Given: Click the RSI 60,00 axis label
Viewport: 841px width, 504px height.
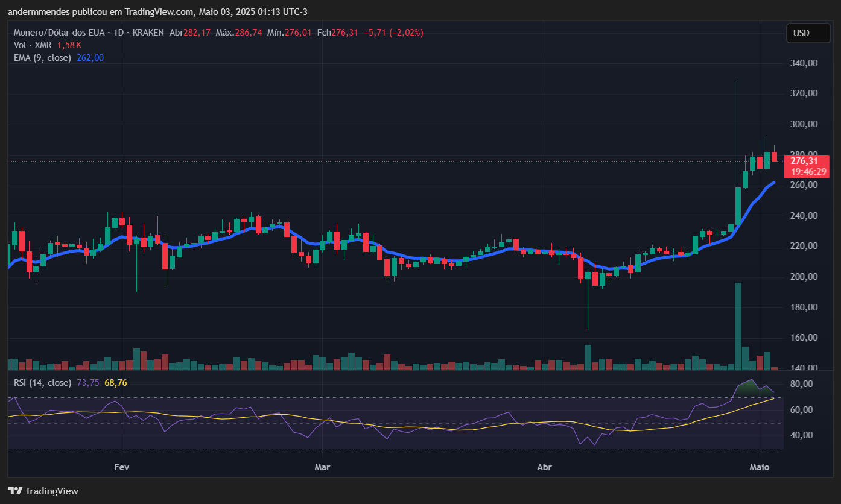Looking at the screenshot, I should 802,410.
